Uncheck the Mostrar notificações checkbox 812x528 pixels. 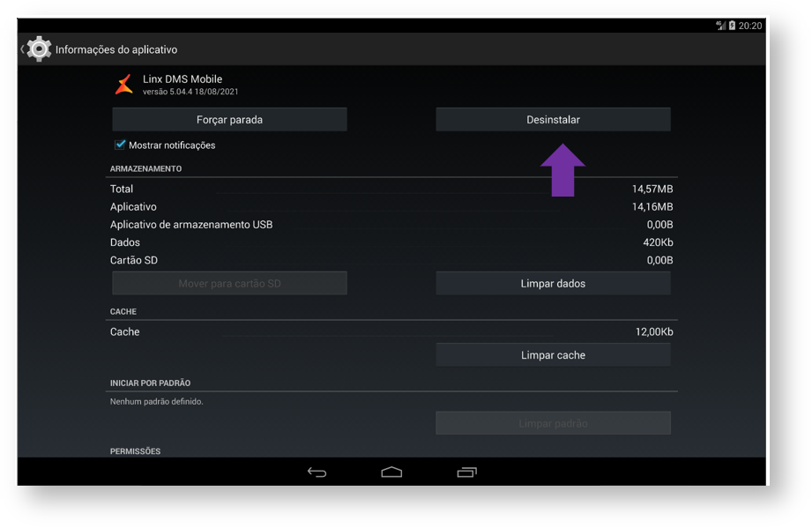pos(120,145)
